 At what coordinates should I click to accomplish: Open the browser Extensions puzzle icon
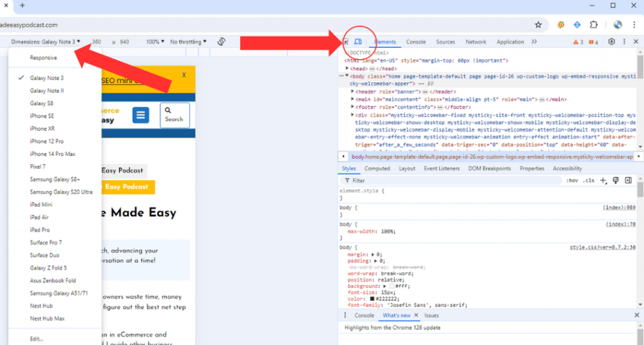tap(594, 25)
